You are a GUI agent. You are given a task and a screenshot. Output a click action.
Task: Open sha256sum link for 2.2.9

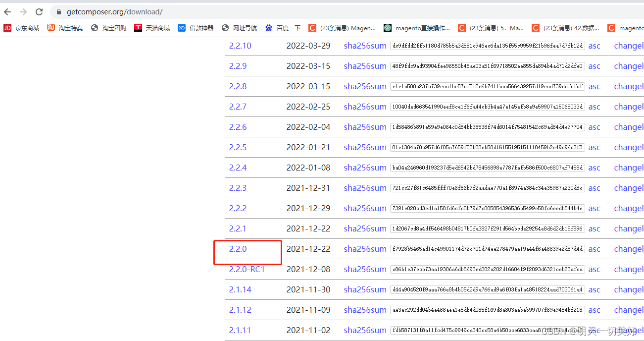[365, 66]
